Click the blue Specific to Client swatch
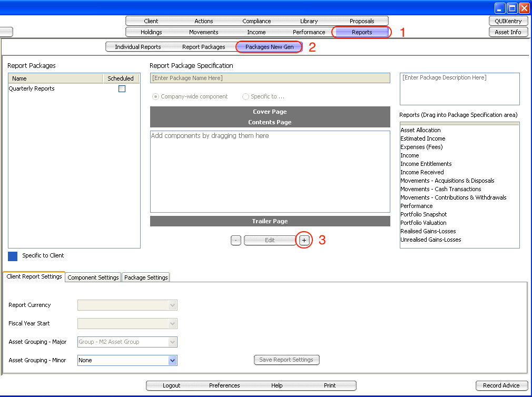 [13, 256]
